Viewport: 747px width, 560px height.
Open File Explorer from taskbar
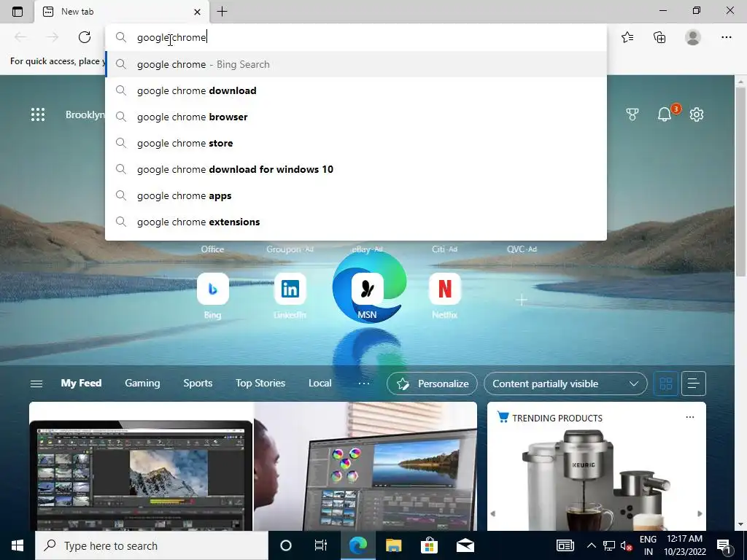(393, 545)
